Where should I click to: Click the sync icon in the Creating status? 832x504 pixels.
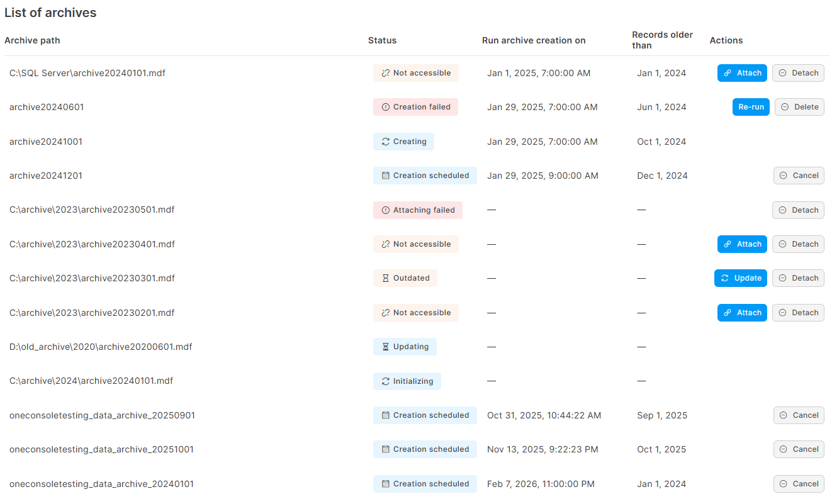(x=386, y=142)
